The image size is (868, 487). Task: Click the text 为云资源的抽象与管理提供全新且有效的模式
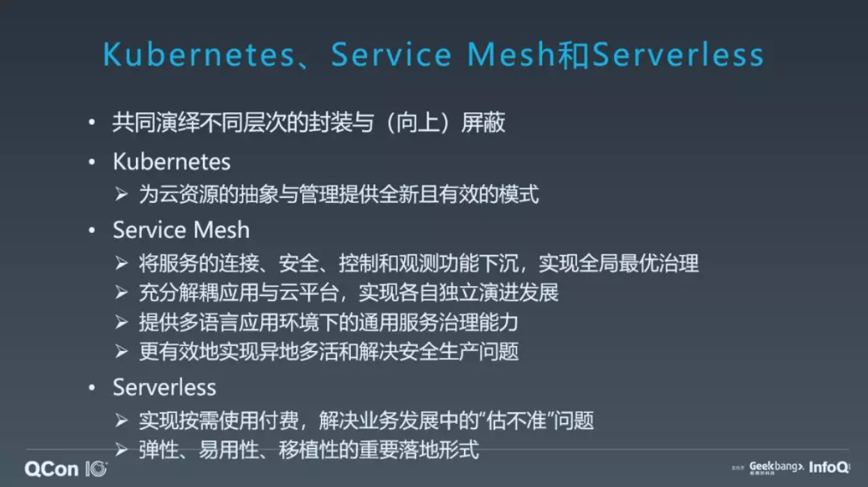[x=339, y=194]
